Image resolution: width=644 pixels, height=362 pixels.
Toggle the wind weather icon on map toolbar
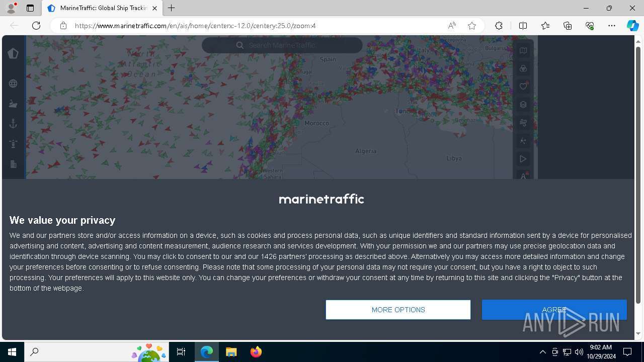[523, 123]
